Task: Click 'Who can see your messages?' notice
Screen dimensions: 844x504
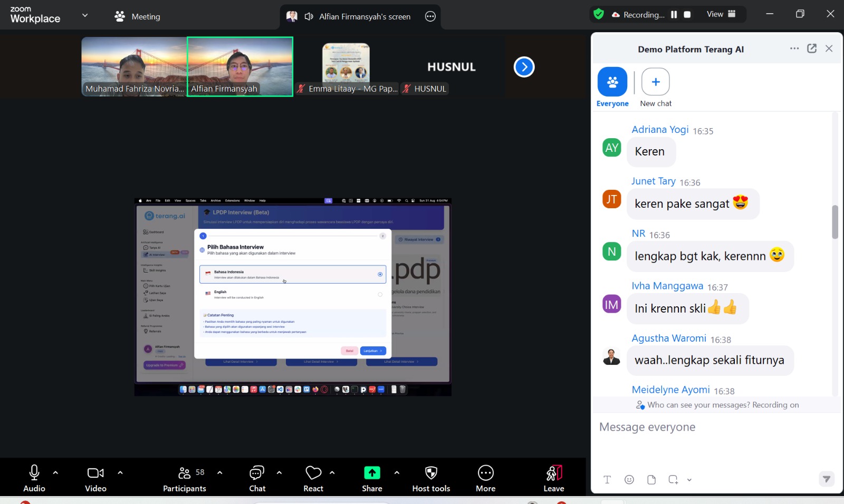Action: (x=717, y=405)
